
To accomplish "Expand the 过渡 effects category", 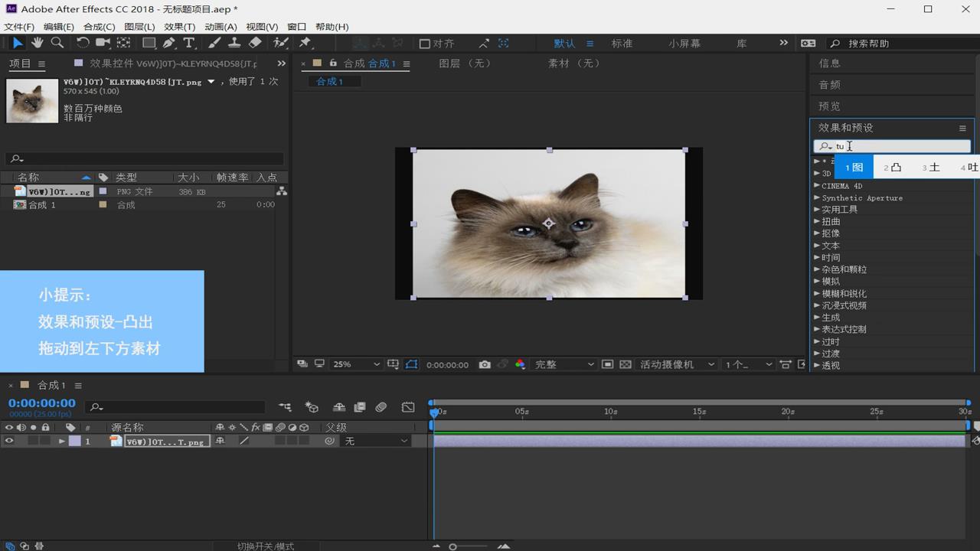I will point(817,353).
